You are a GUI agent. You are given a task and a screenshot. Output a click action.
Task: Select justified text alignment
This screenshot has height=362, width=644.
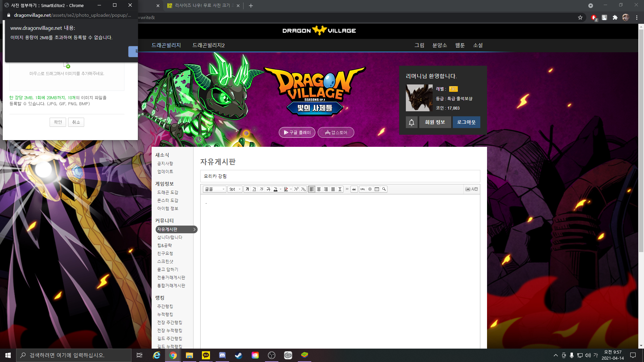(x=333, y=189)
